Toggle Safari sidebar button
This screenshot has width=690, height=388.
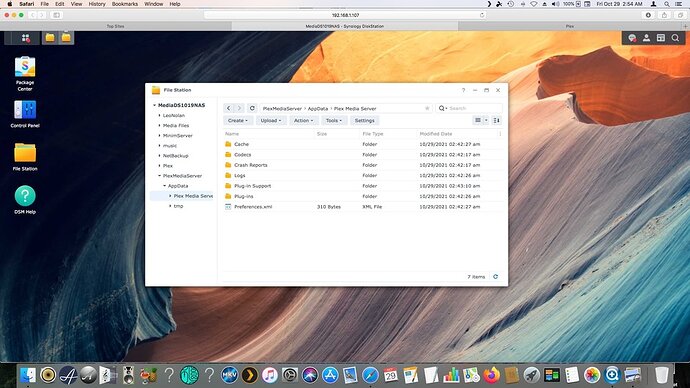pos(56,15)
